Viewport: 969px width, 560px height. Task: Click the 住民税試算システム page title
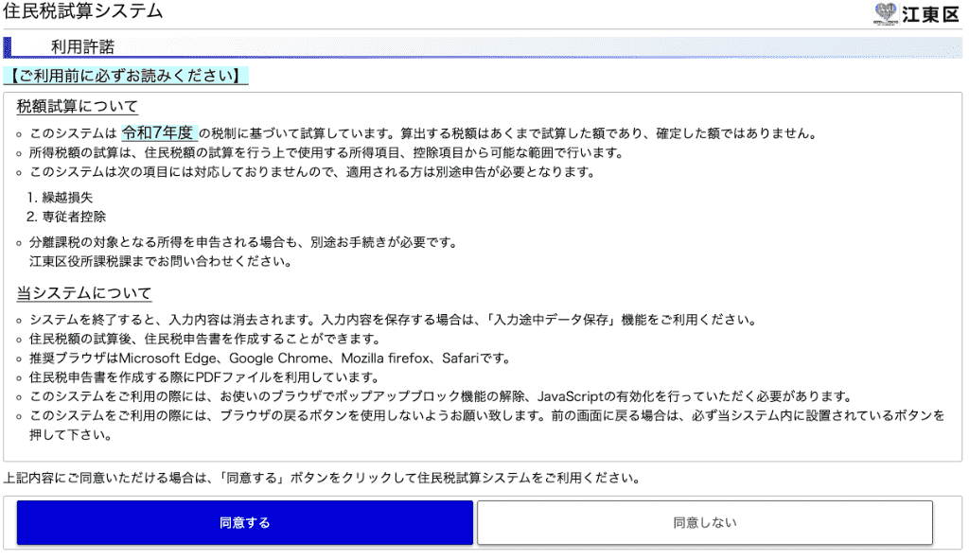tap(83, 12)
